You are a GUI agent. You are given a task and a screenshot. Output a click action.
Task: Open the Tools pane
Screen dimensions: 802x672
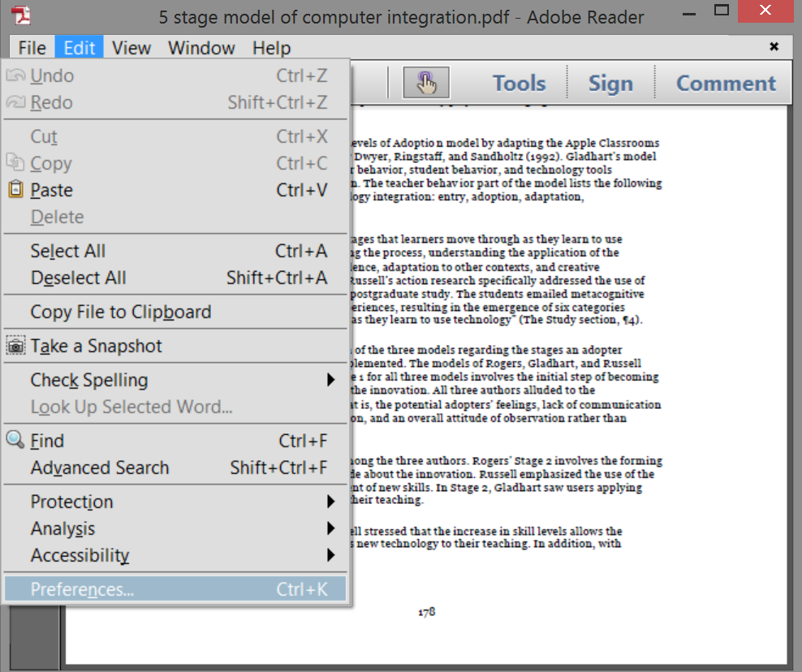click(x=520, y=83)
